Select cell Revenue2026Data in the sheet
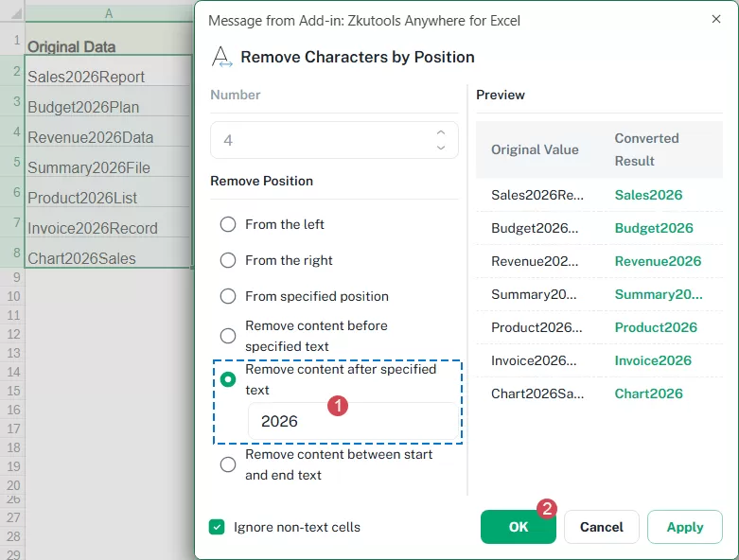 [108, 131]
